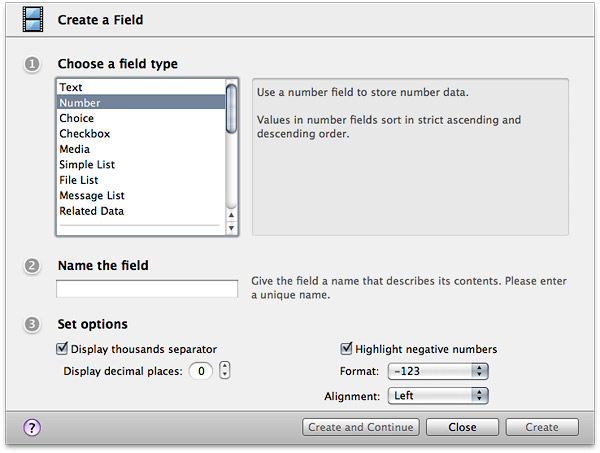Click the Close button
This screenshot has height=453, width=600.
click(x=462, y=427)
